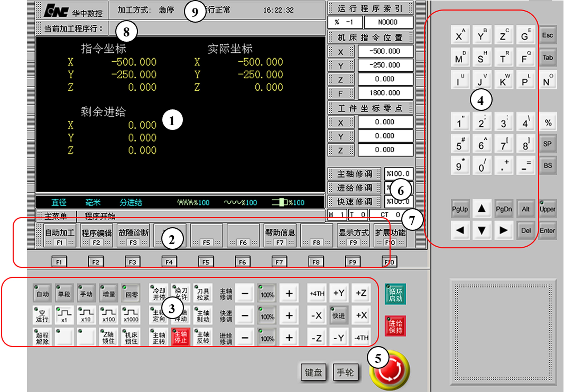Click the left arrow cursor key
The height and width of the screenshot is (392, 564).
(460, 230)
